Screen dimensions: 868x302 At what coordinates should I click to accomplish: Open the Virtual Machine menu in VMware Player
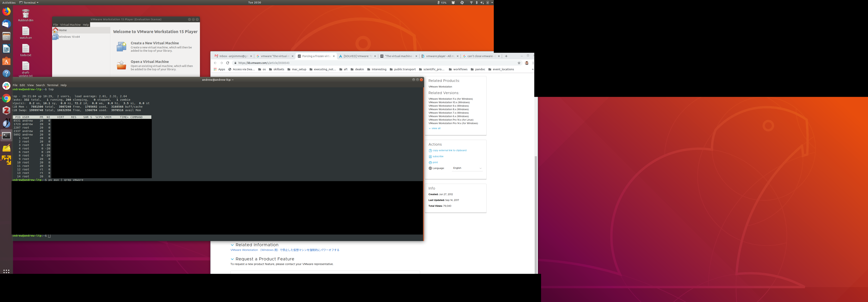[x=70, y=25]
